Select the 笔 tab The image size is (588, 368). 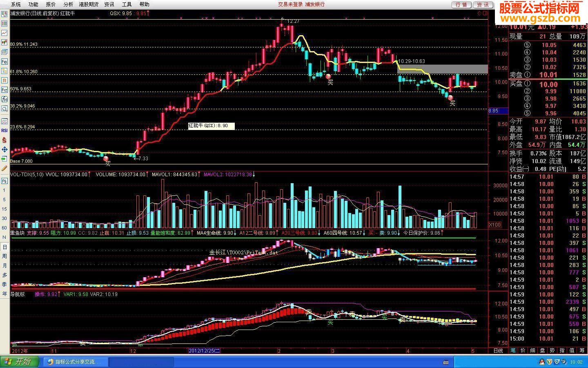point(513,350)
